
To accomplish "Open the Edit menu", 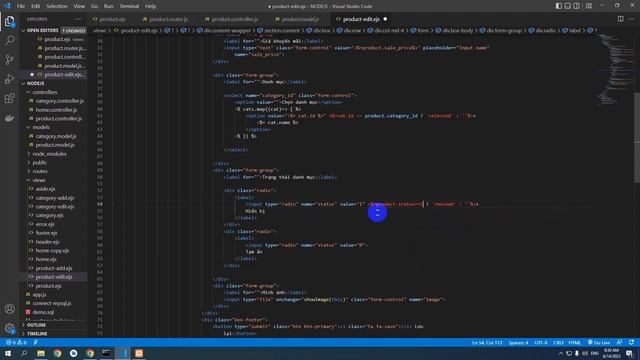I will coord(36,6).
